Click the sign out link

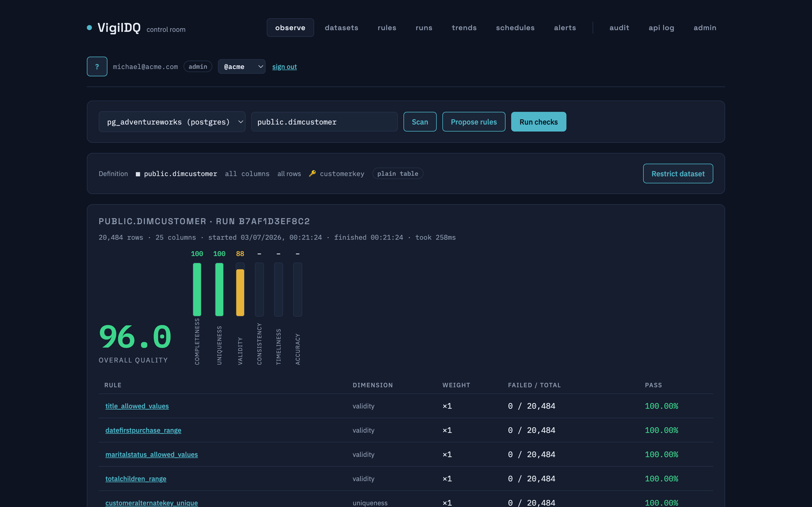click(284, 66)
